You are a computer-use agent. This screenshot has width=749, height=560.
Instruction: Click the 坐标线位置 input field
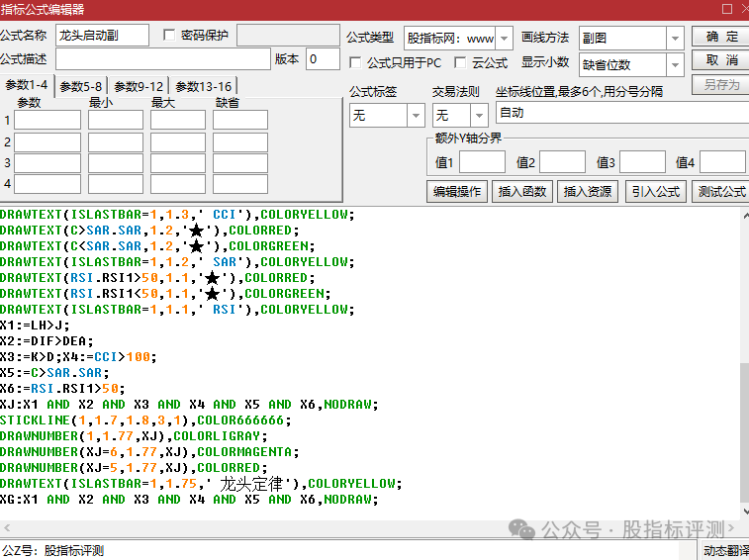point(622,113)
